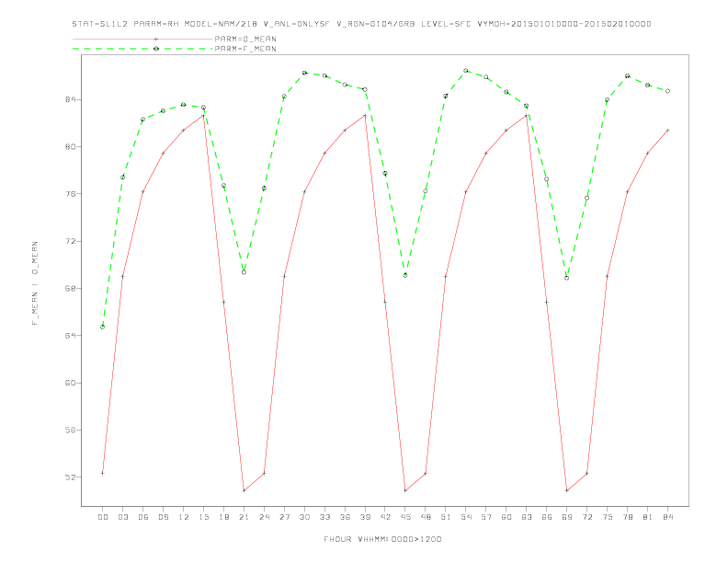
Task: Select the green F_MEAN peak marker at hour 30
Action: (304, 73)
